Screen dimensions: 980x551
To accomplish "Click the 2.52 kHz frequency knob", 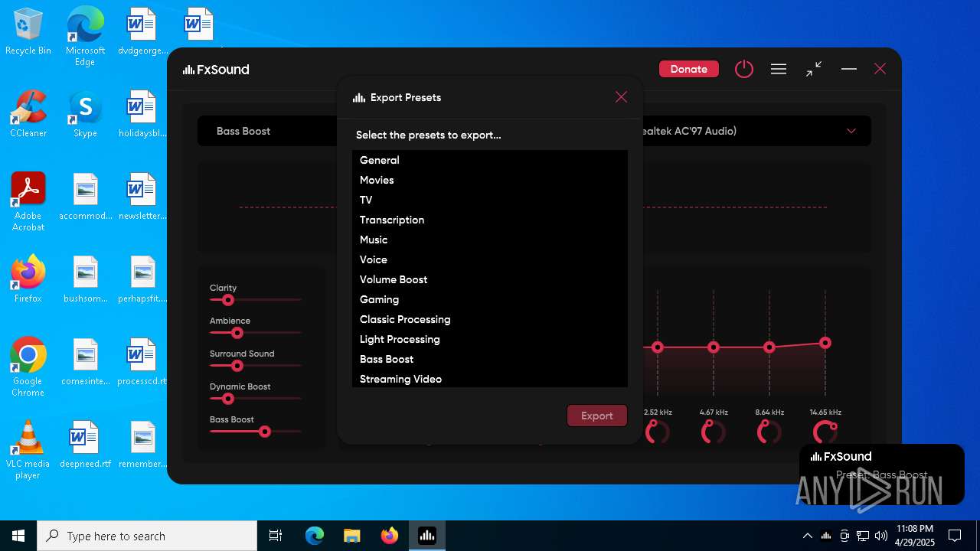I will [657, 432].
